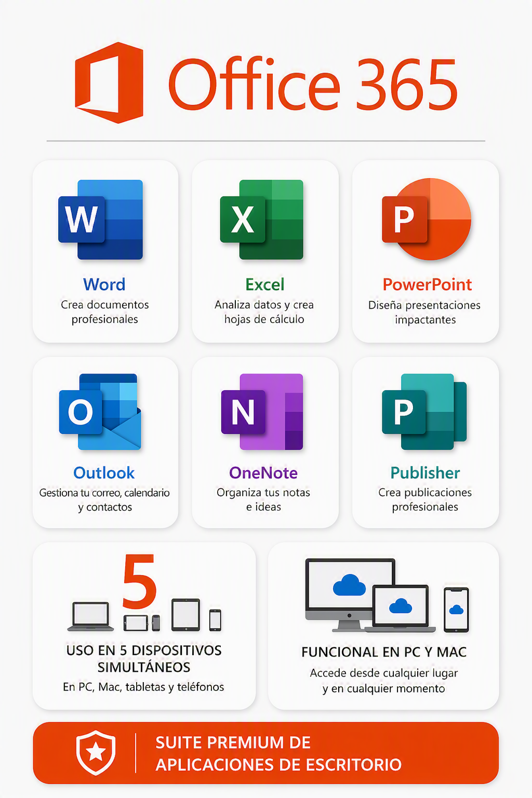The height and width of the screenshot is (798, 532).
Task: Click the smartphone with cloud icon
Action: coord(456,609)
